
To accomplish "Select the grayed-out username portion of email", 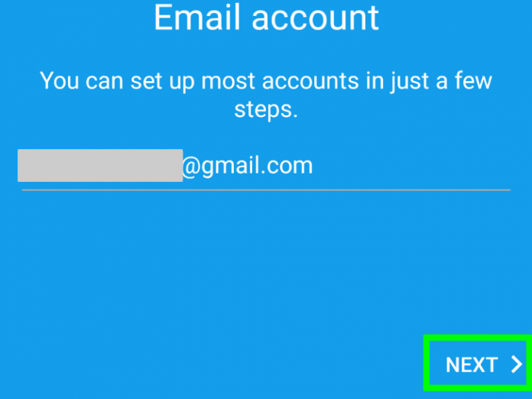I will [x=100, y=165].
